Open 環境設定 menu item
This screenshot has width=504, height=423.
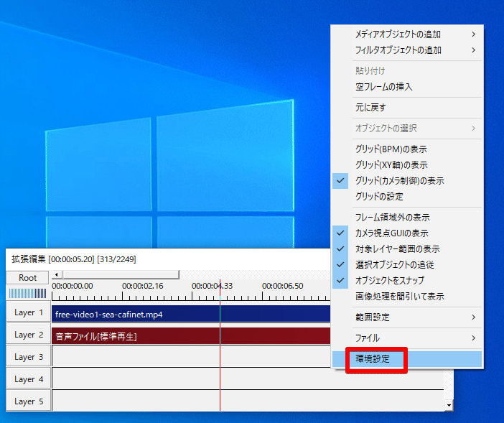[407, 358]
